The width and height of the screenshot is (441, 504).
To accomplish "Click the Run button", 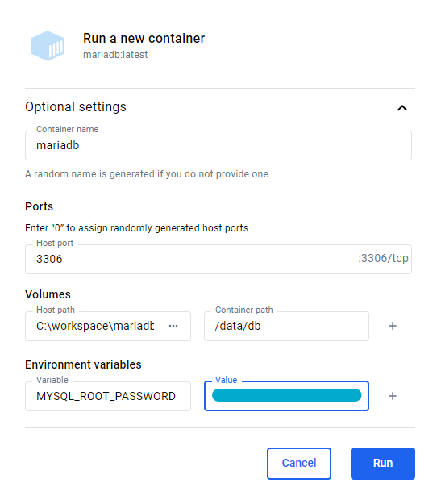I will [383, 464].
